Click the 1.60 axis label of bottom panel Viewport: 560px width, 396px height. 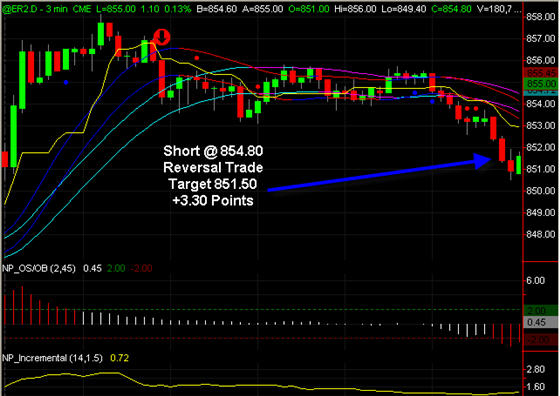(x=535, y=387)
